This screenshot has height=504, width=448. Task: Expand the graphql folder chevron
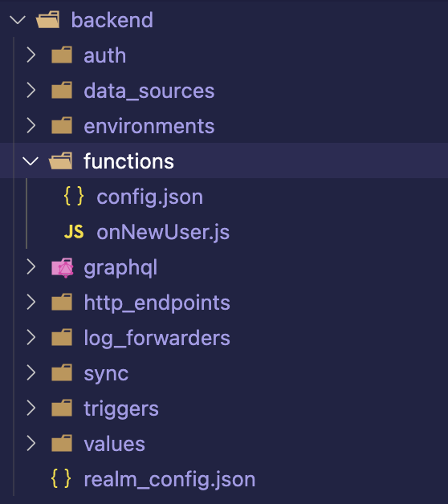tap(31, 267)
